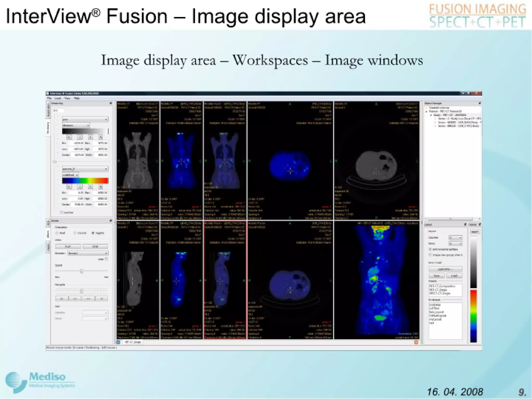This screenshot has height=399, width=532.
Task: Collapse the Study PET-CT tree node
Action: (x=431, y=115)
